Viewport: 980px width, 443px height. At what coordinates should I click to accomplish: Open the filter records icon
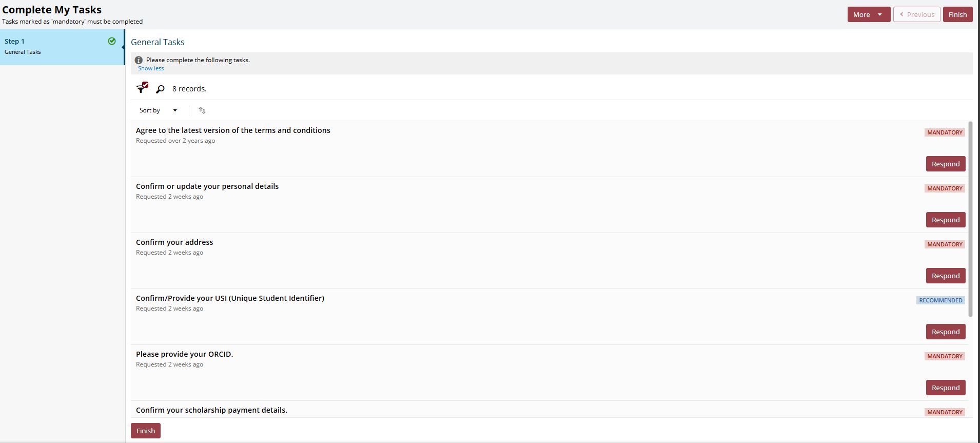(142, 88)
